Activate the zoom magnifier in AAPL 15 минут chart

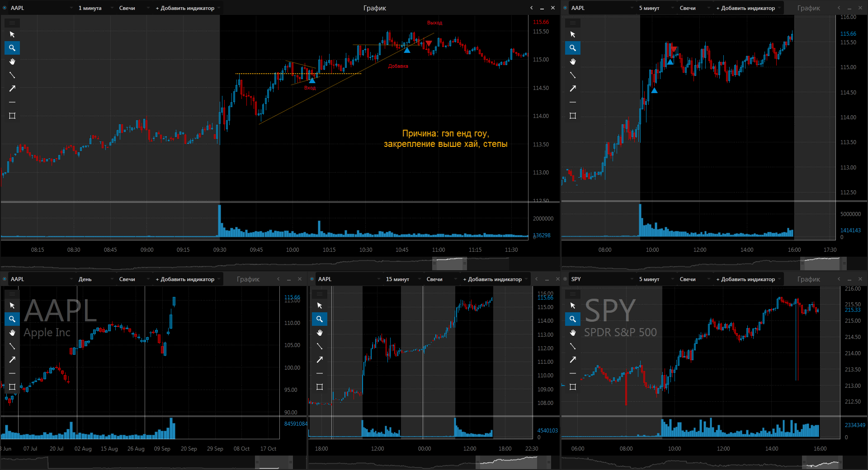click(320, 319)
